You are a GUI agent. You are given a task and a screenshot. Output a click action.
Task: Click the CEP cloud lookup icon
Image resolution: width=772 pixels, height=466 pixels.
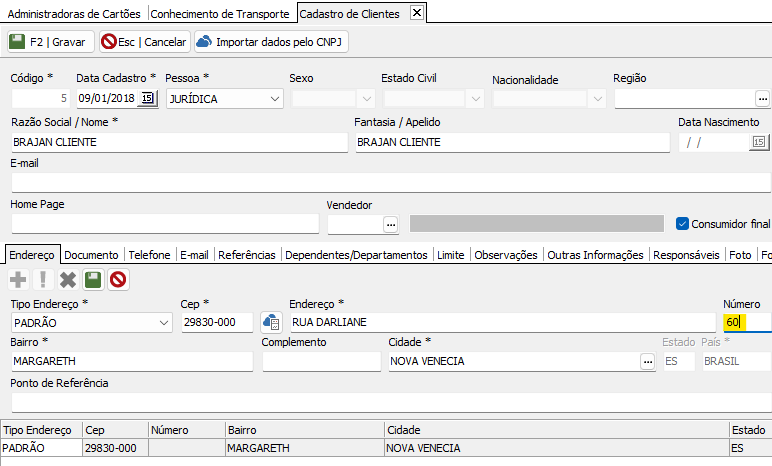270,322
